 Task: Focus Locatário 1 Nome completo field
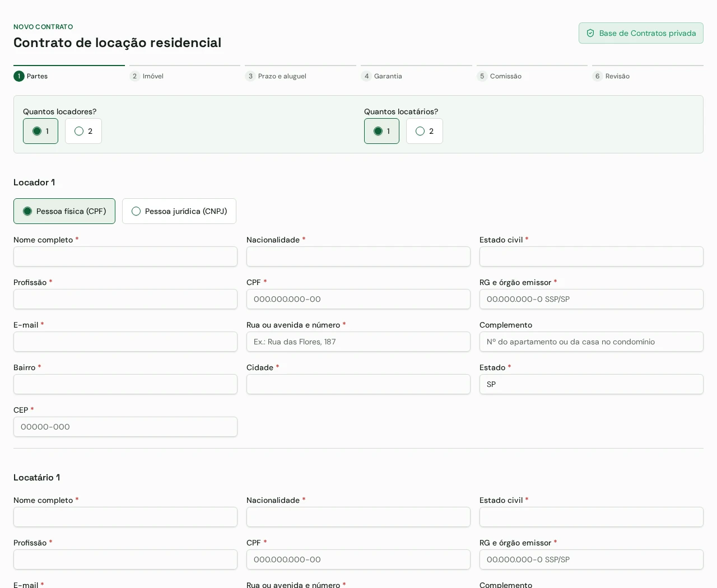click(125, 517)
